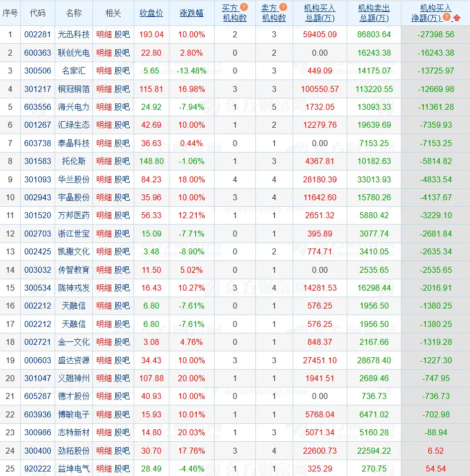This screenshot has height=476, width=470.
Task: Open 陇神戎发 stock name link
Action: click(x=74, y=288)
